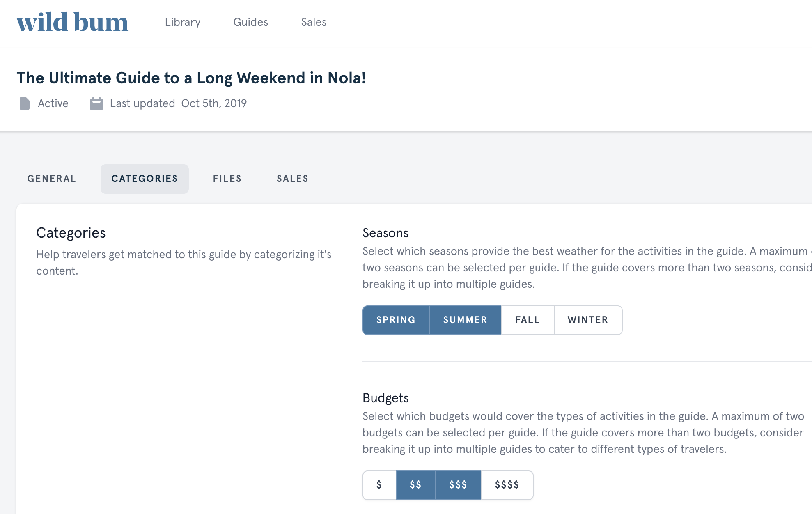Stay on the CATEGORIES tab by clicking it
Screen dimensions: 812x514
[145, 179]
